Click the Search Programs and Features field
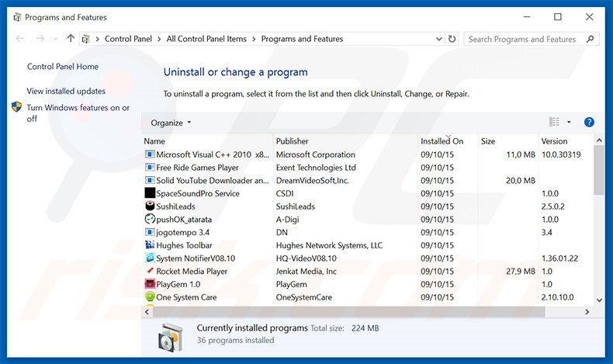The width and height of the screenshot is (613, 364). coord(524,39)
